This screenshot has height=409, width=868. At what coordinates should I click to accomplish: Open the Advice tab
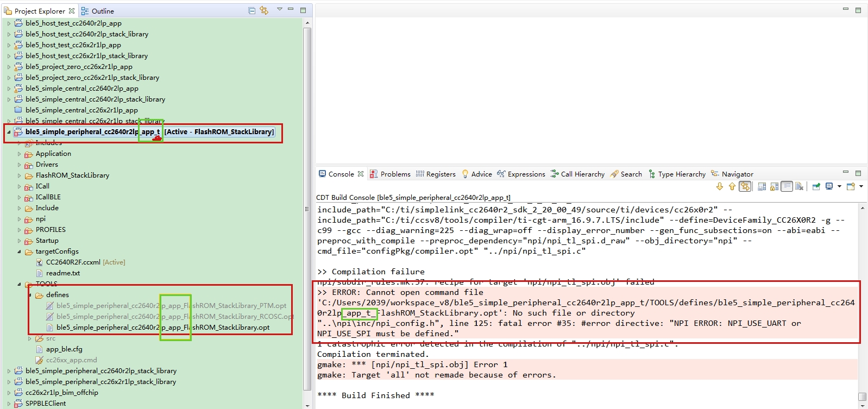click(x=476, y=174)
